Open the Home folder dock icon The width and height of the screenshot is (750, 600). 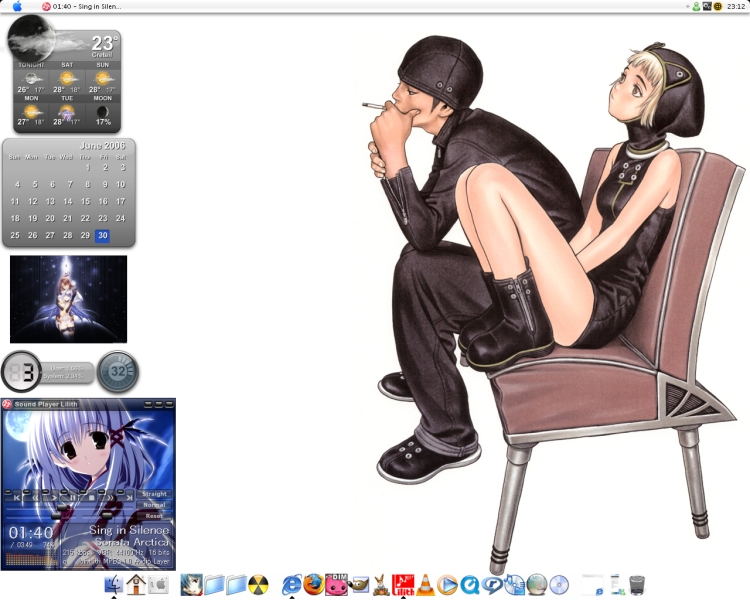point(136,585)
